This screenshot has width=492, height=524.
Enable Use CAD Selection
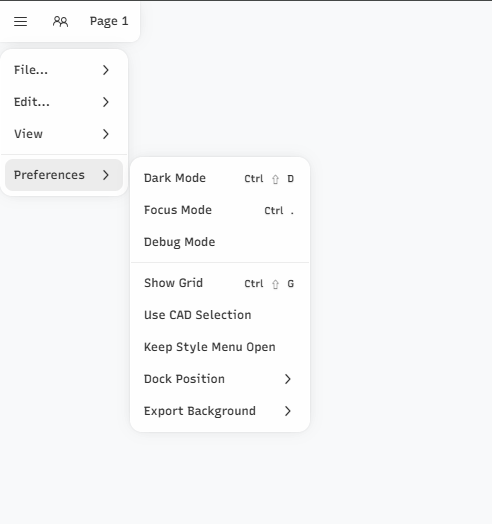pyautogui.click(x=220, y=315)
